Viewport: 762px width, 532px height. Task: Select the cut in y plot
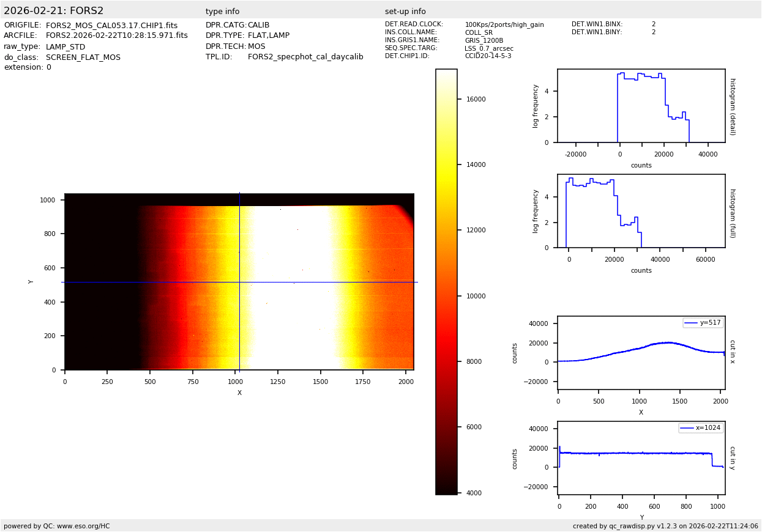[641, 458]
